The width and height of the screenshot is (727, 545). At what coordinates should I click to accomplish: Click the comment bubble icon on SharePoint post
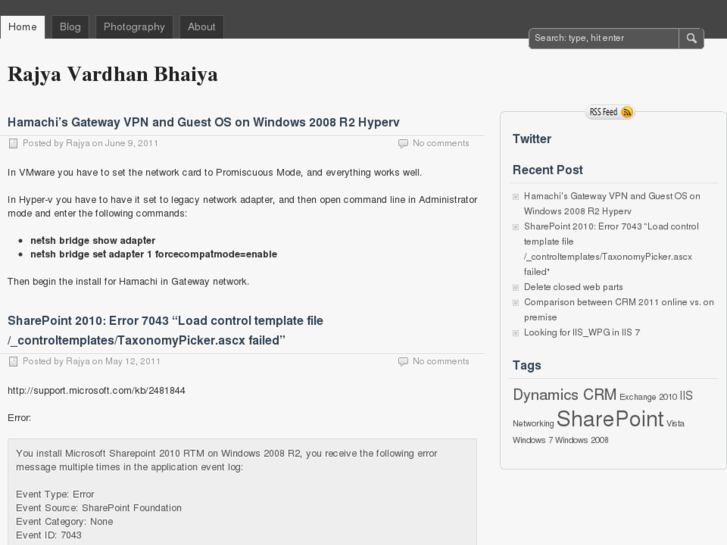403,361
